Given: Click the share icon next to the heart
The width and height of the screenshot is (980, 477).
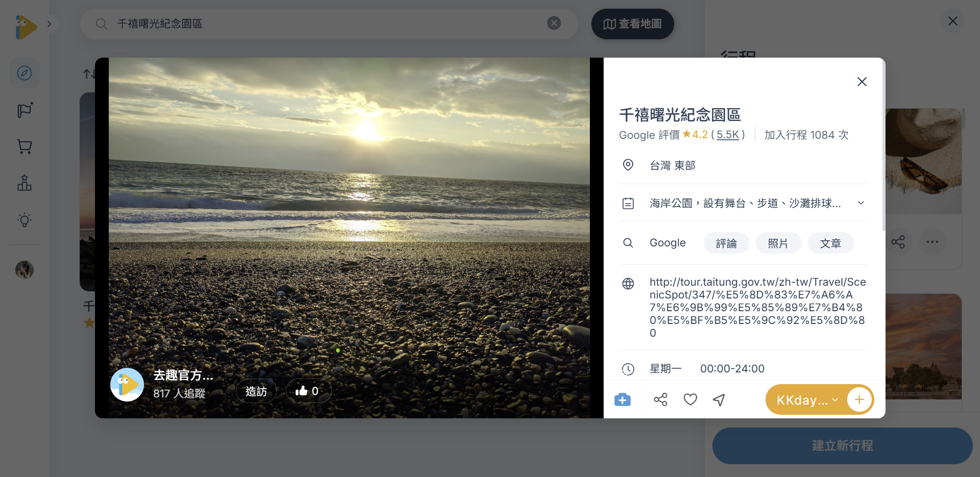Looking at the screenshot, I should coord(660,399).
